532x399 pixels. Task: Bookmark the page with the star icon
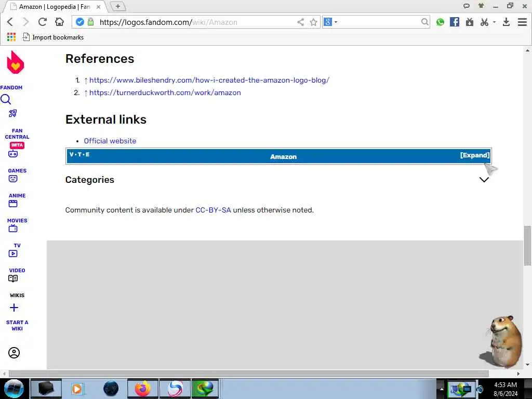[x=313, y=22]
